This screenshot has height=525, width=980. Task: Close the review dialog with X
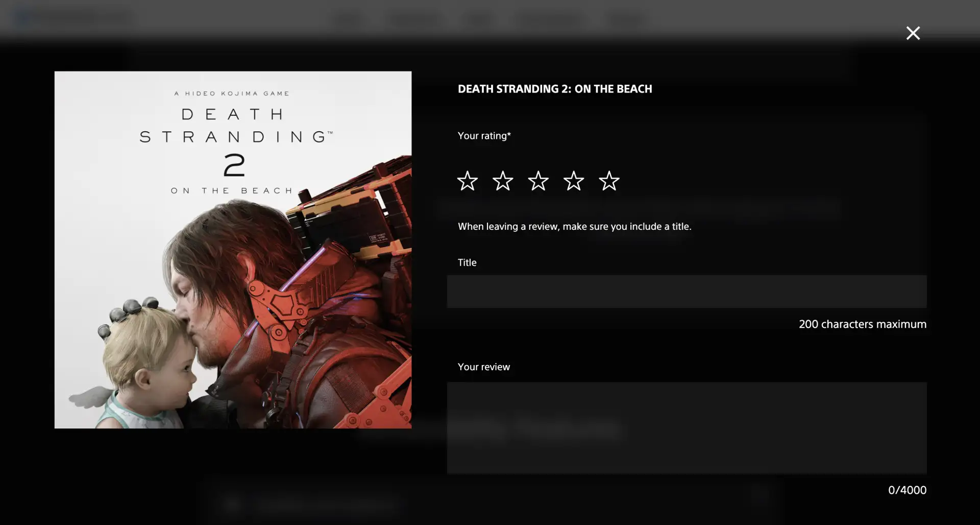point(913,33)
